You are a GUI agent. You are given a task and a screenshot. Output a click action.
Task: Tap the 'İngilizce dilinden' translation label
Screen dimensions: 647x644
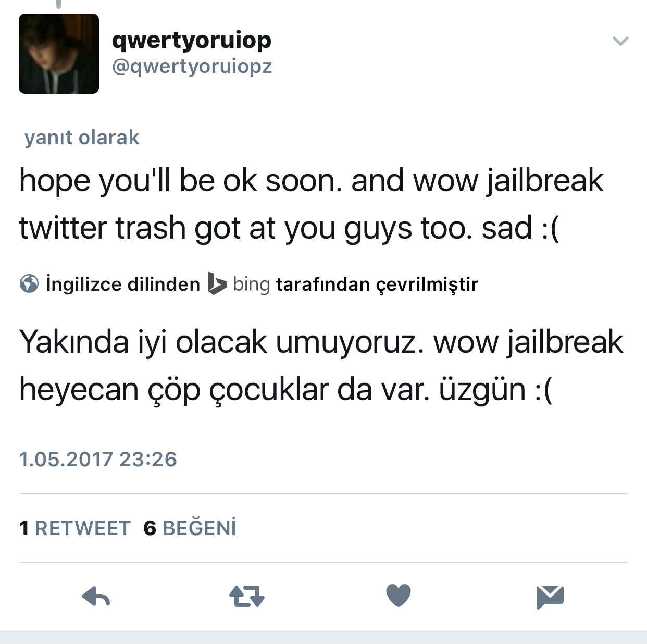(x=123, y=284)
